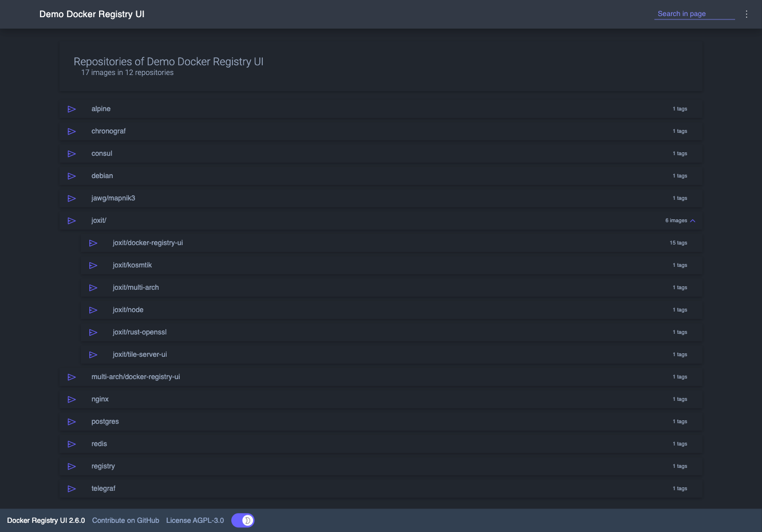Image resolution: width=762 pixels, height=532 pixels.
Task: Click the arrow icon beside consul
Action: click(72, 153)
